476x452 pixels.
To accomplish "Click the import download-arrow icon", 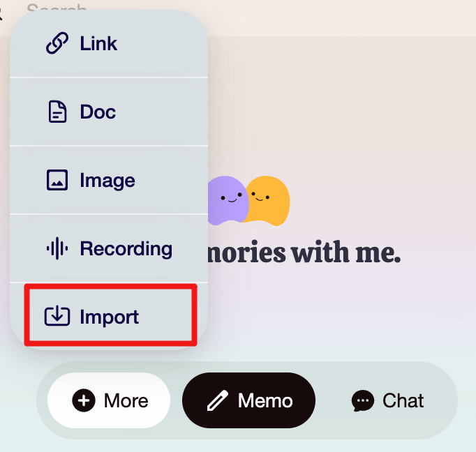I will [57, 316].
